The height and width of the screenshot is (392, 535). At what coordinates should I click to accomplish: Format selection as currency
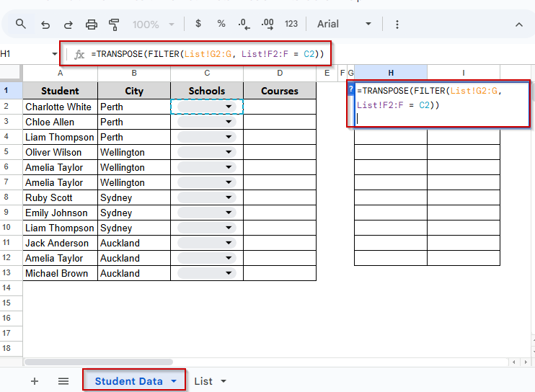click(x=198, y=24)
